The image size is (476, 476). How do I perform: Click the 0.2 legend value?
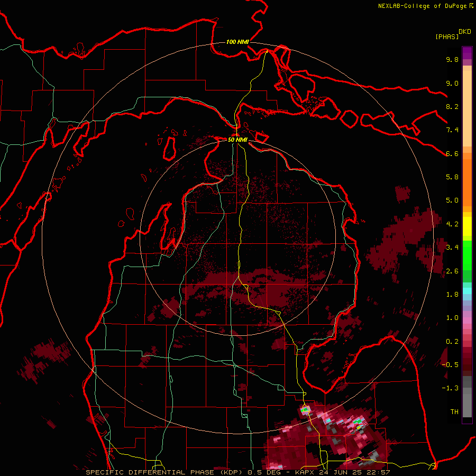pyautogui.click(x=452, y=342)
